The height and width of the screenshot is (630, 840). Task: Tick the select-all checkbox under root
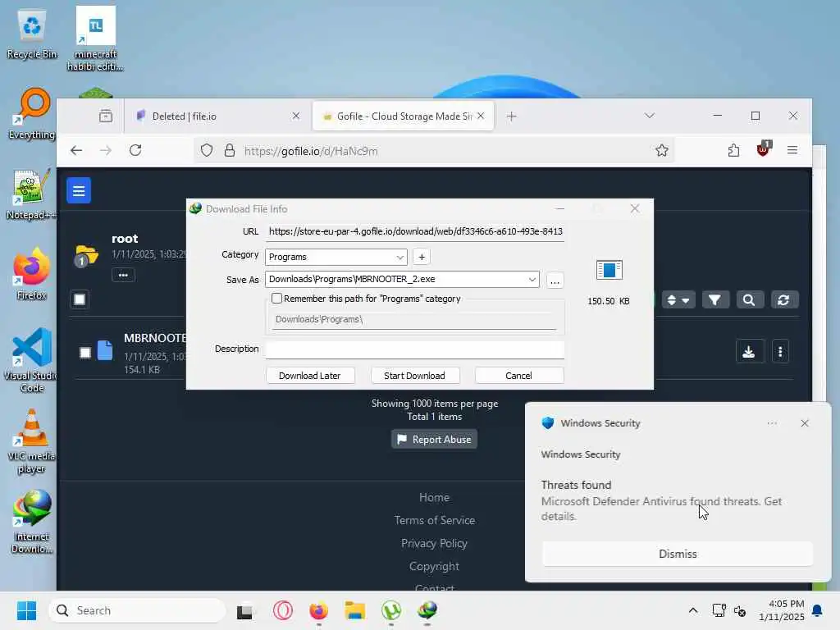click(x=80, y=299)
